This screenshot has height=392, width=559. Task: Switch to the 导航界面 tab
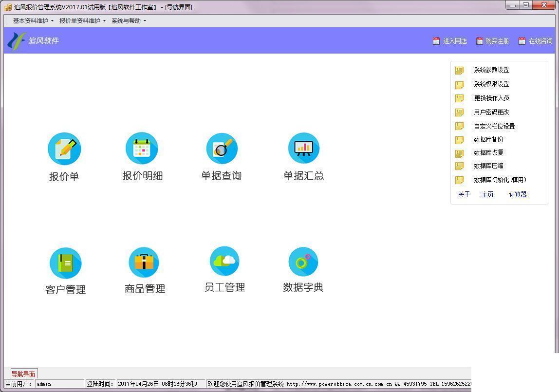tap(23, 374)
